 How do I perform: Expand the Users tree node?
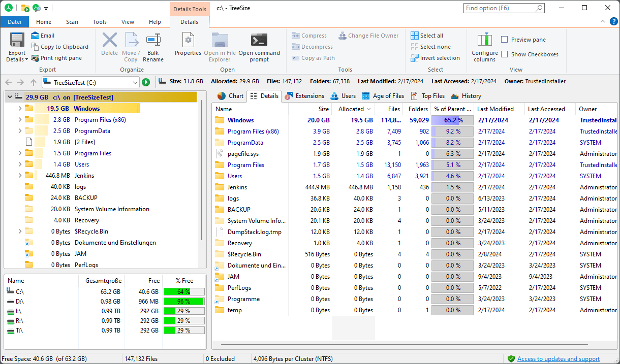pos(20,164)
